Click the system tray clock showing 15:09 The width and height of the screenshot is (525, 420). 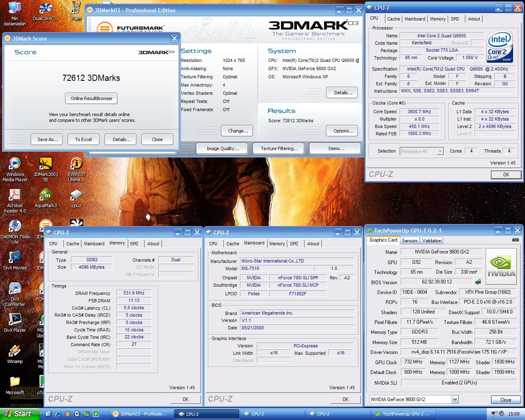(x=514, y=414)
